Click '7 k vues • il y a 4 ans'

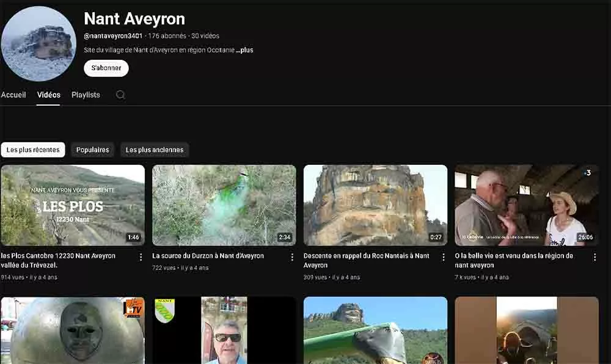click(481, 277)
